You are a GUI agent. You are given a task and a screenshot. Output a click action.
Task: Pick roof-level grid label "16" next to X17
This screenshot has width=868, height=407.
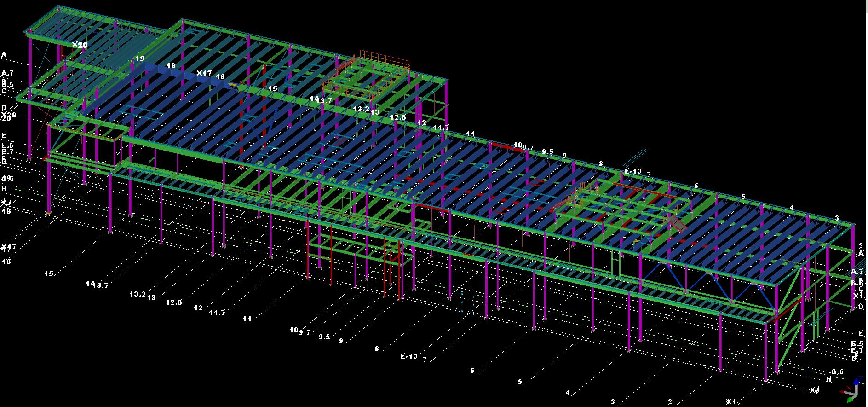coord(220,77)
